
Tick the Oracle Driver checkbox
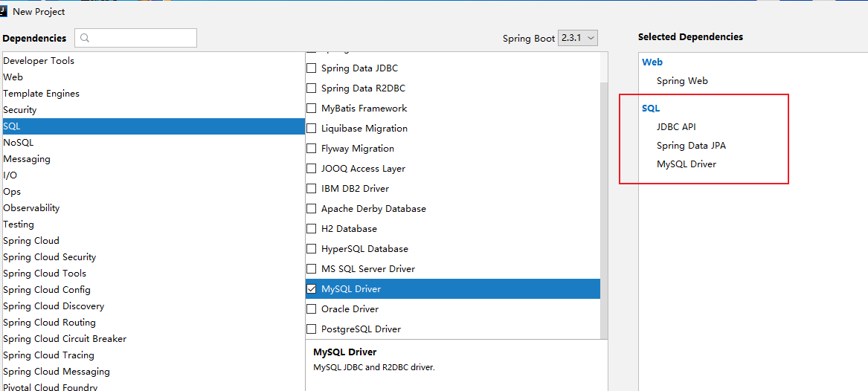[x=311, y=308]
